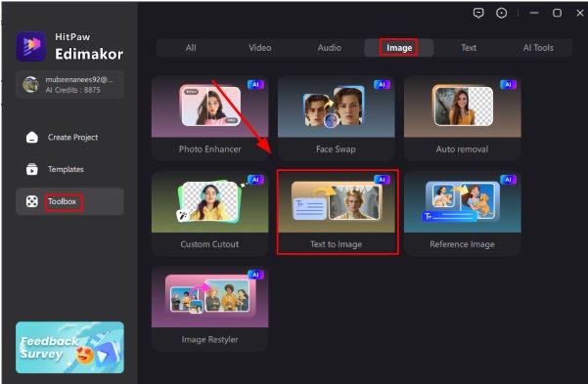
Task: Switch to the Video tab
Action: click(260, 48)
